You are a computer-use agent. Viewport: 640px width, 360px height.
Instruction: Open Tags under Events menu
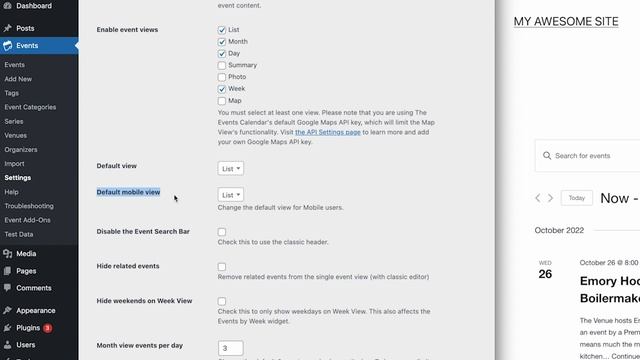coord(11,93)
